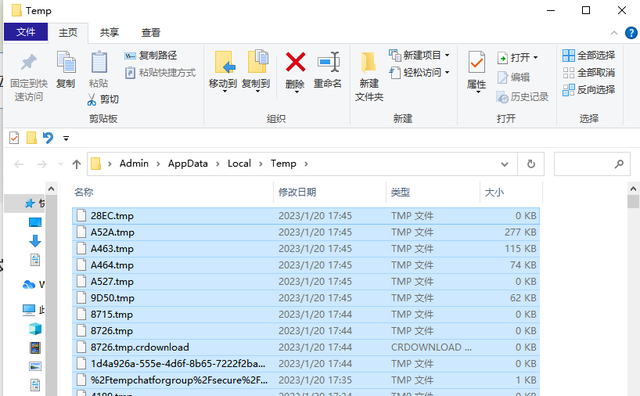Click navigation pane scroll up arrow
Image resolution: width=640 pixels, height=396 pixels.
(x=51, y=189)
